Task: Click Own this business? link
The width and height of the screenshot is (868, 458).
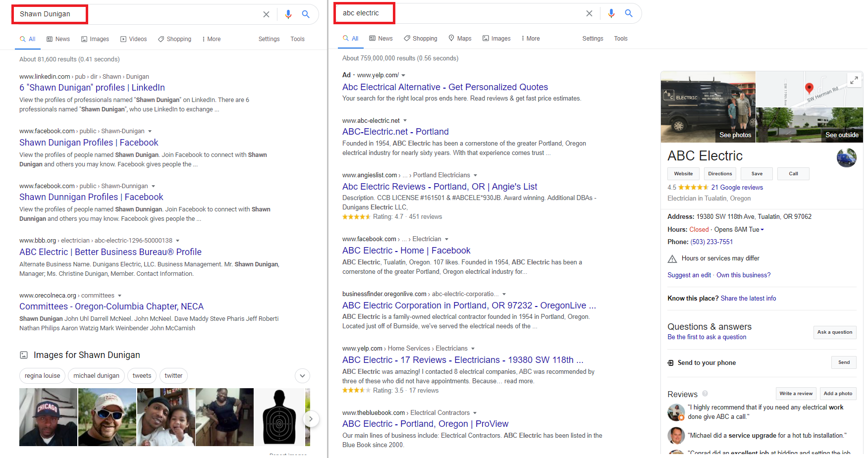Action: [743, 275]
